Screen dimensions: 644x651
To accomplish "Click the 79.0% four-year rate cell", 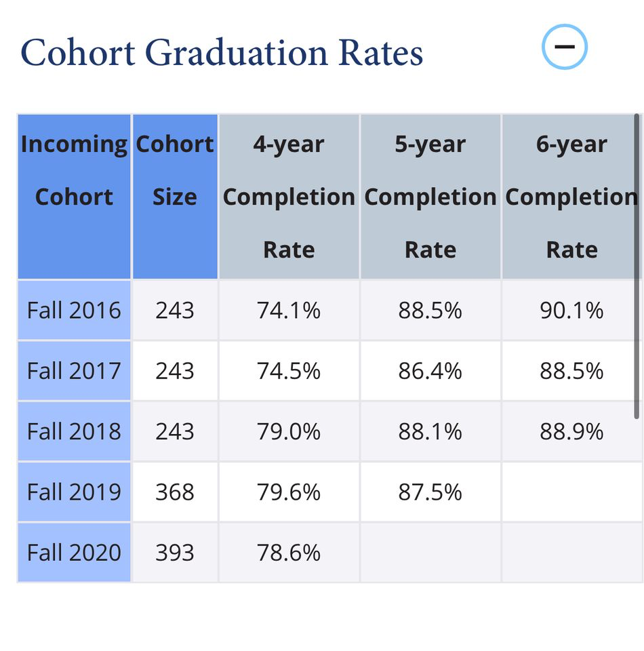I will [289, 431].
